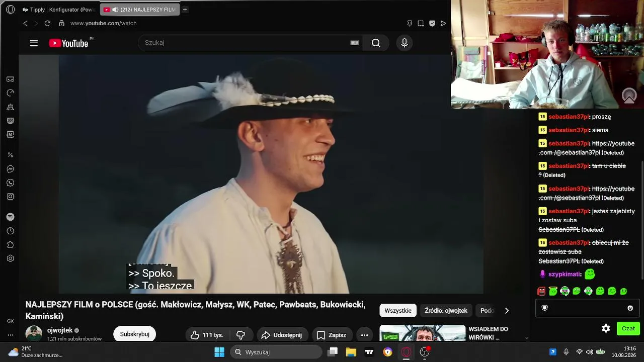Subscribe with the Subskrybuj button
The width and height of the screenshot is (644, 362).
click(134, 334)
